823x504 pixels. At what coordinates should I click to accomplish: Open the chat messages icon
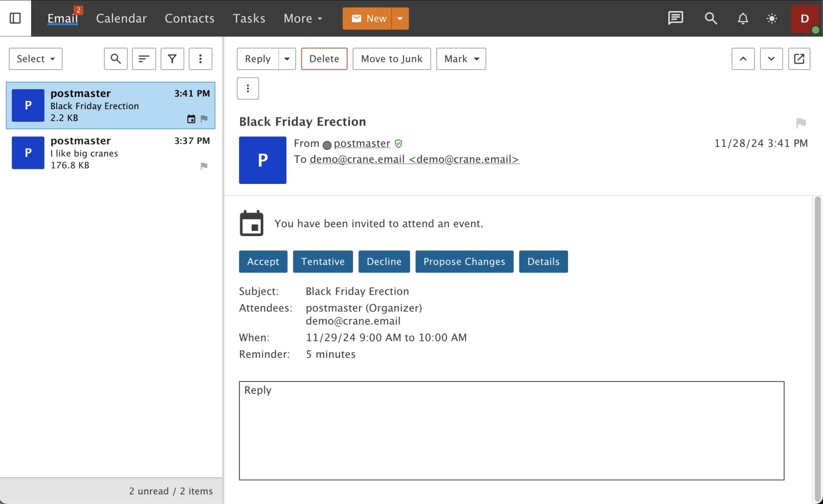[x=675, y=18]
